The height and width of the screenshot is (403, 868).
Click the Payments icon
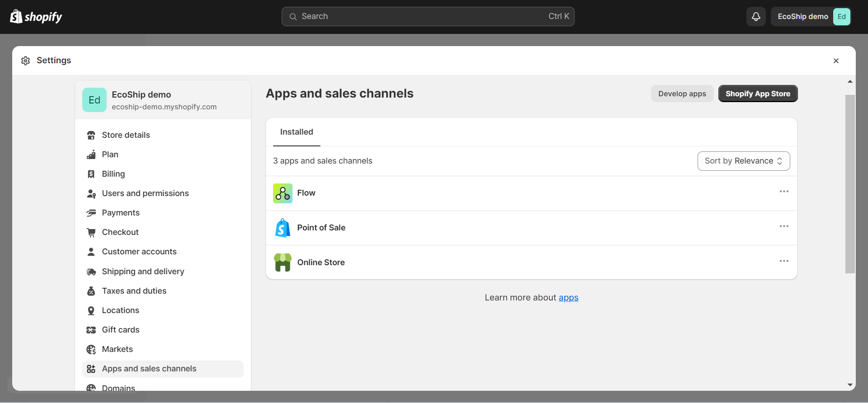(91, 213)
